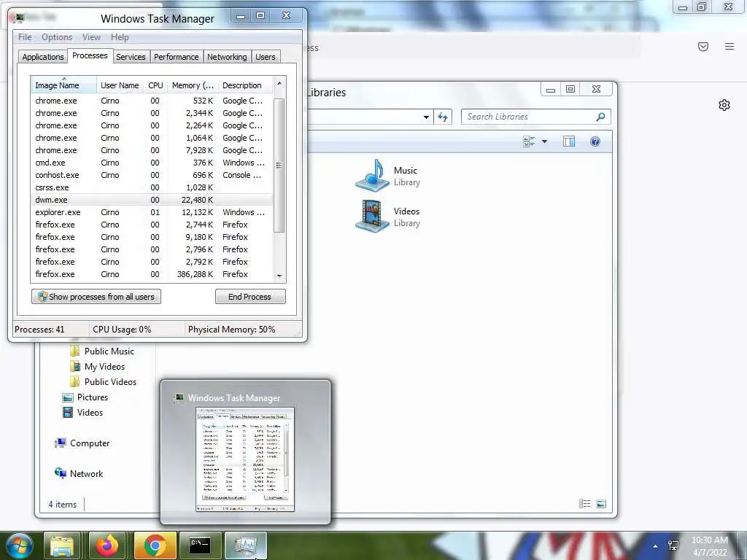The image size is (747, 560).
Task: Open the Command Prompt taskbar icon
Action: (200, 545)
